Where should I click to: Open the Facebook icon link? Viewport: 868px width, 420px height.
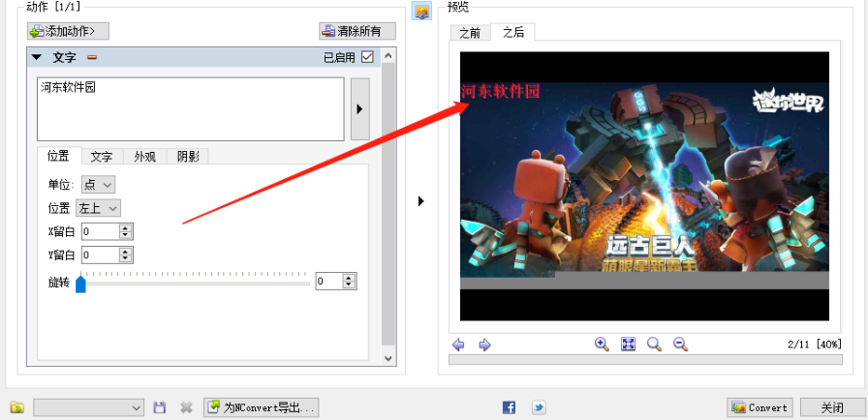pos(509,407)
